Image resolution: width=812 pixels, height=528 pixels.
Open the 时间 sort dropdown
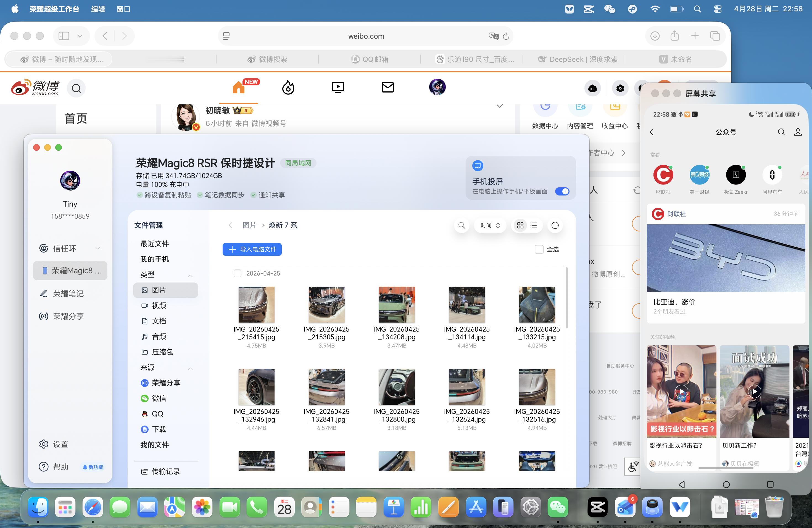490,225
